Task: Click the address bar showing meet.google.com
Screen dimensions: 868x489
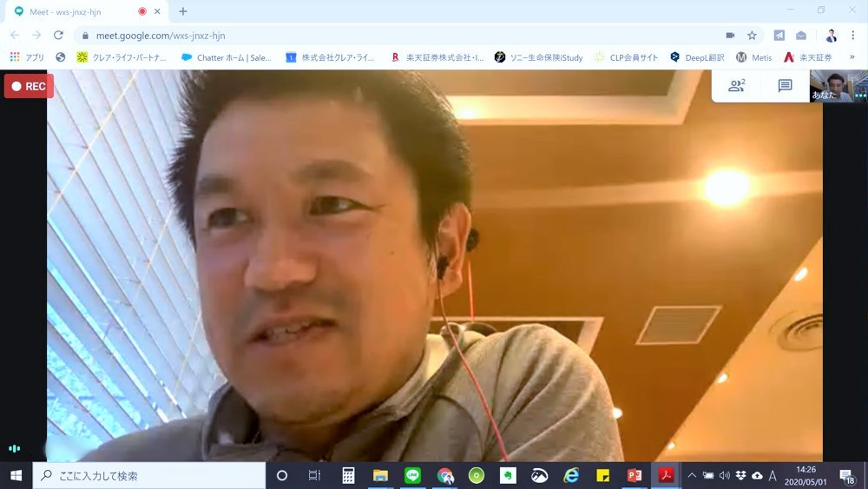Action: click(391, 36)
